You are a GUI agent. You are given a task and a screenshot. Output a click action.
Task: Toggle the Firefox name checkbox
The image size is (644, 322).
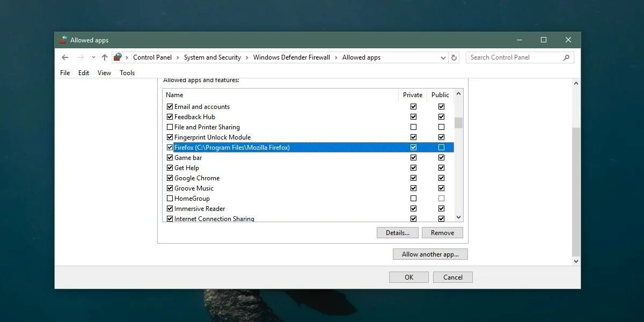coord(170,148)
